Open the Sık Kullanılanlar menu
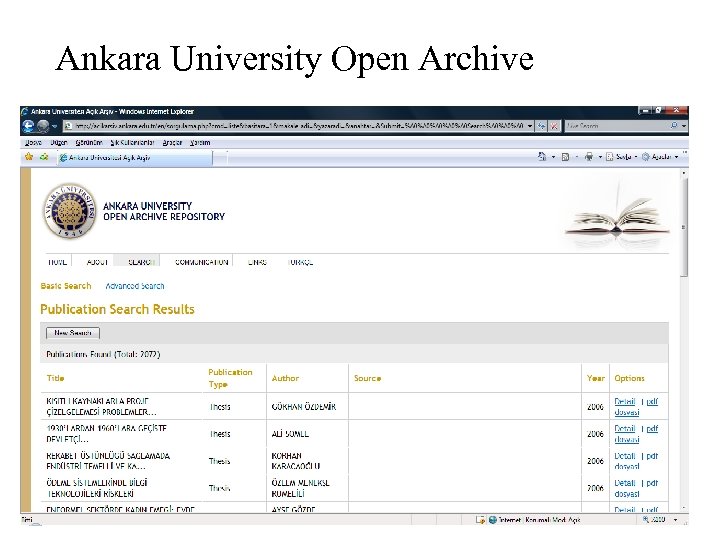 tap(132, 143)
